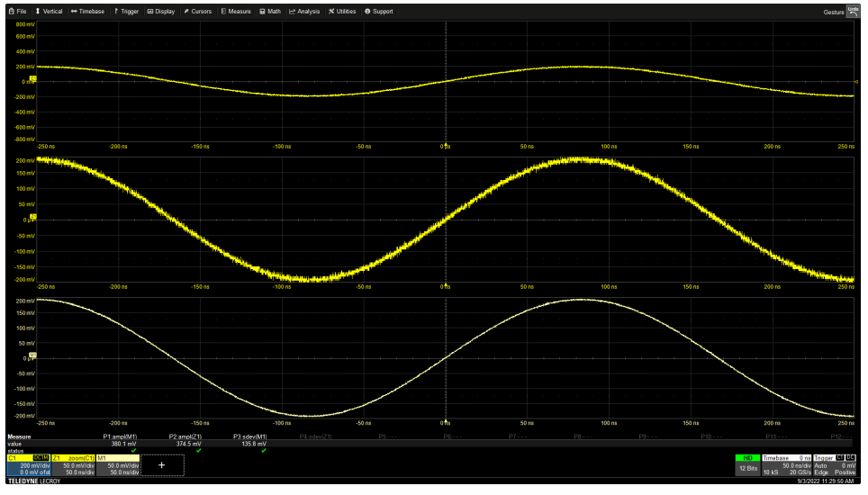Open the Analysis menu

(304, 11)
